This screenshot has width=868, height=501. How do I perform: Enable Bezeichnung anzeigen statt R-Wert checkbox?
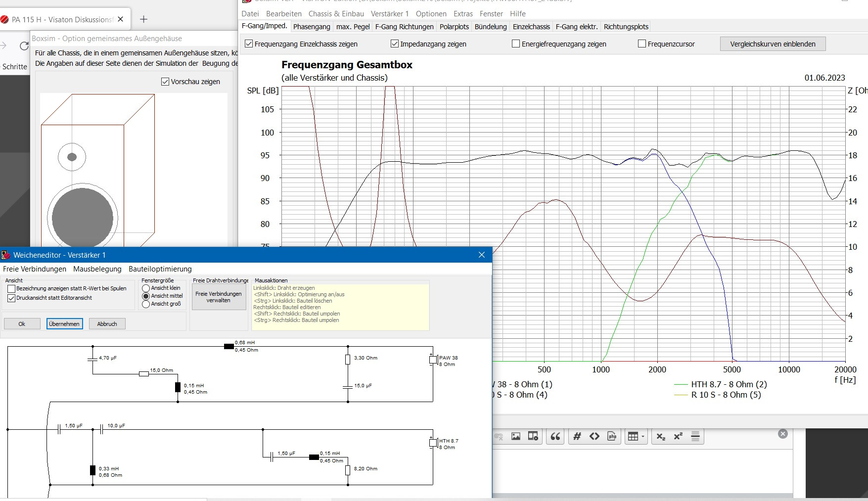coord(11,288)
